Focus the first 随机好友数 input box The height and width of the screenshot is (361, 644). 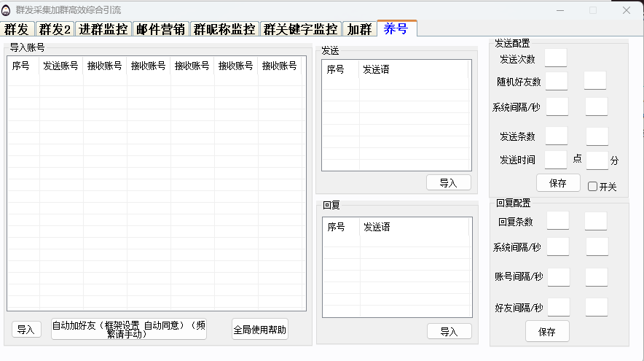[557, 81]
